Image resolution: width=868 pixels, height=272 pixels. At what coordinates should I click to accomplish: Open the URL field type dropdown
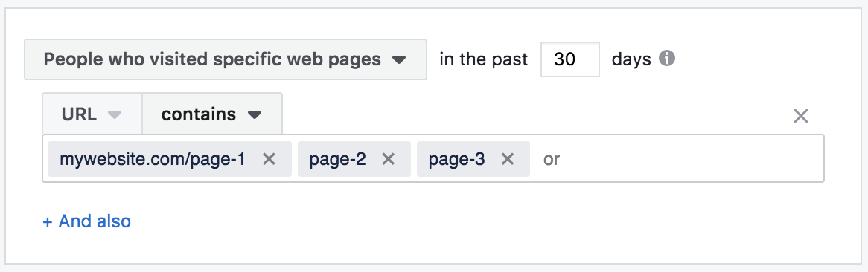click(x=92, y=113)
